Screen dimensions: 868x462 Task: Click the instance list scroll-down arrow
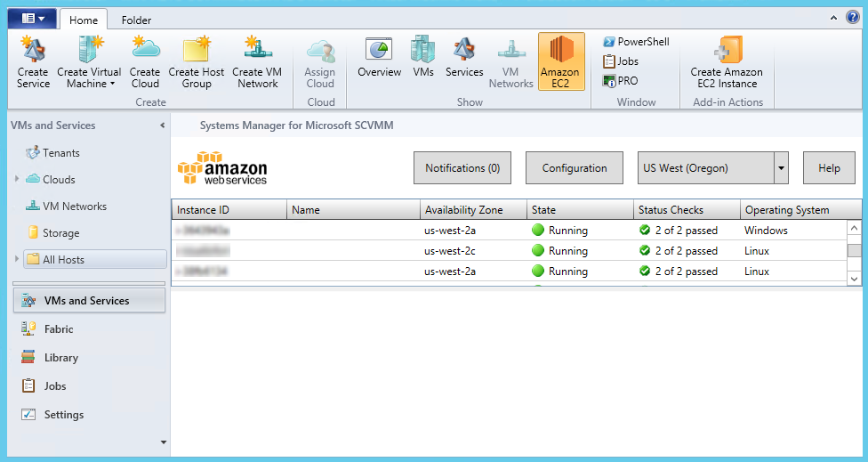pos(854,279)
